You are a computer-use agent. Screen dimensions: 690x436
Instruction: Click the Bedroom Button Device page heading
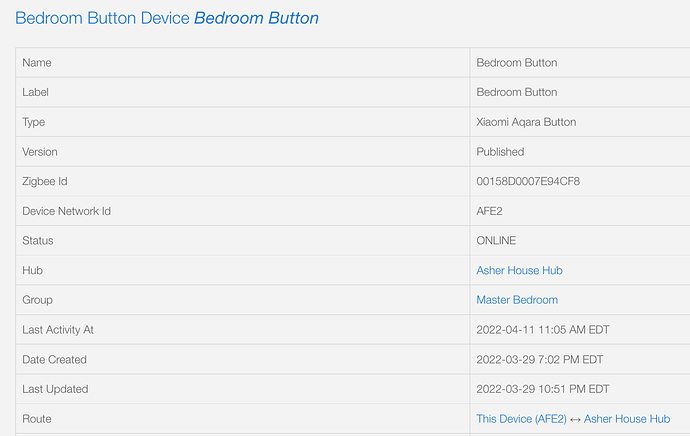coord(167,18)
